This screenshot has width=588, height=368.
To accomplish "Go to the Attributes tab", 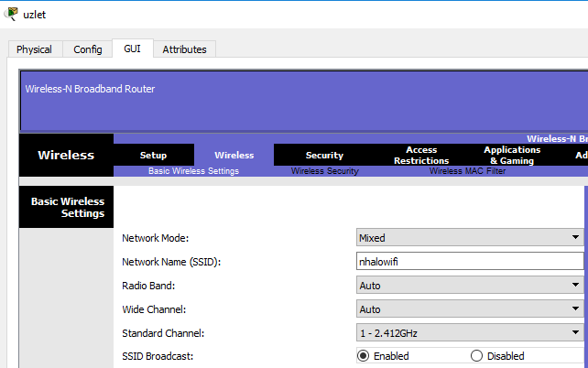I will click(x=184, y=49).
